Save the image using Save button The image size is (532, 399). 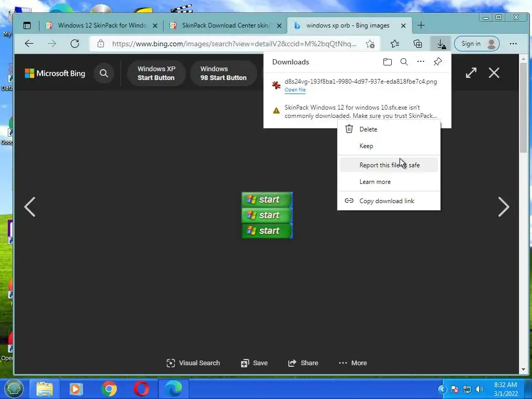click(254, 363)
